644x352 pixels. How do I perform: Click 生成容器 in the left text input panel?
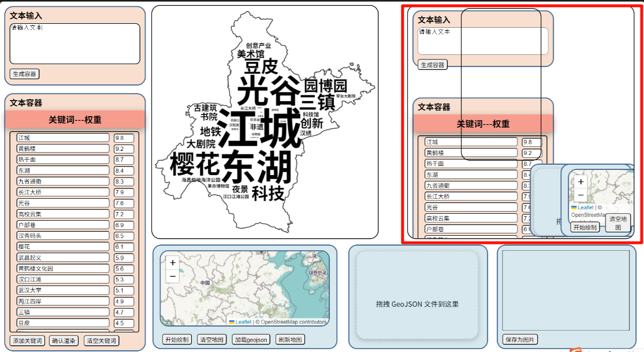click(x=25, y=74)
